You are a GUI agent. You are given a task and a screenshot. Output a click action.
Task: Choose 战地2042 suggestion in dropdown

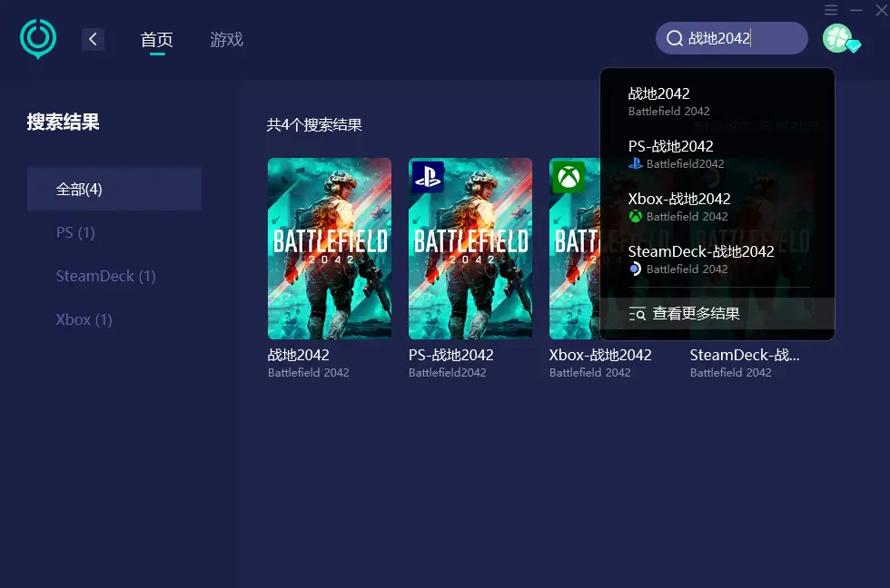(717, 102)
